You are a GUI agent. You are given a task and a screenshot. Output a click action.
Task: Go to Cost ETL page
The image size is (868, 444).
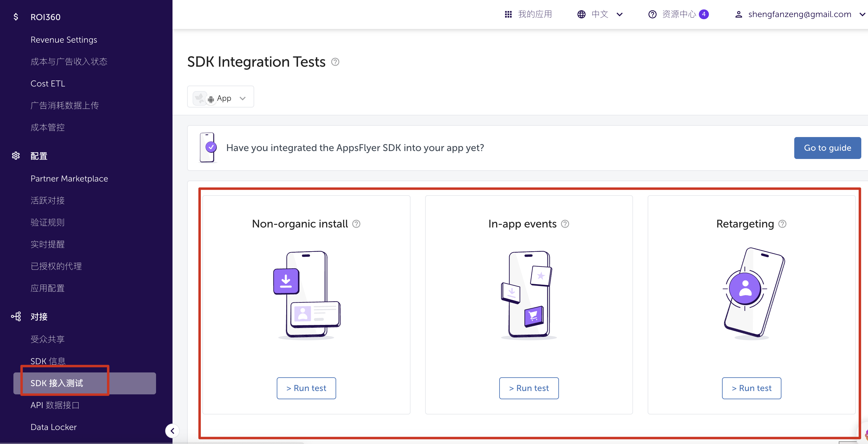point(48,84)
